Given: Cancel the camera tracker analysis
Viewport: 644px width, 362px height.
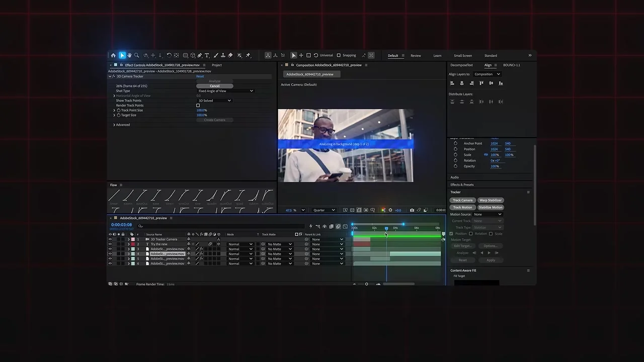Looking at the screenshot, I should click(x=214, y=86).
